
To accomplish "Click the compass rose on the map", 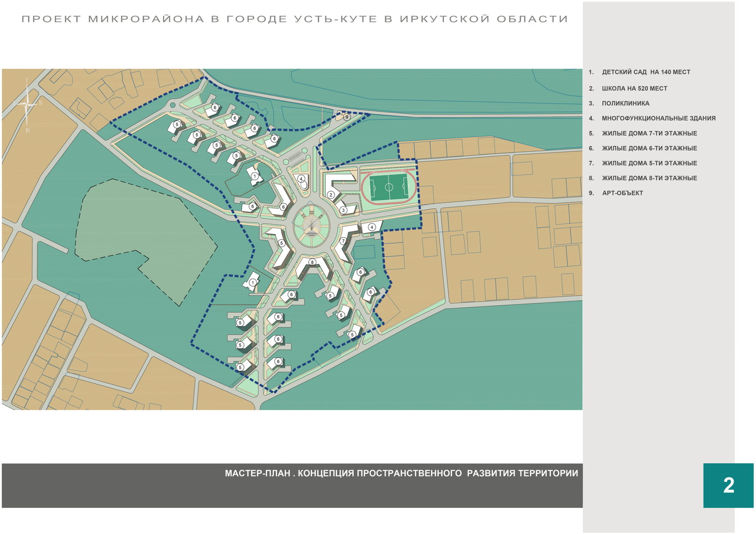I will point(27,104).
